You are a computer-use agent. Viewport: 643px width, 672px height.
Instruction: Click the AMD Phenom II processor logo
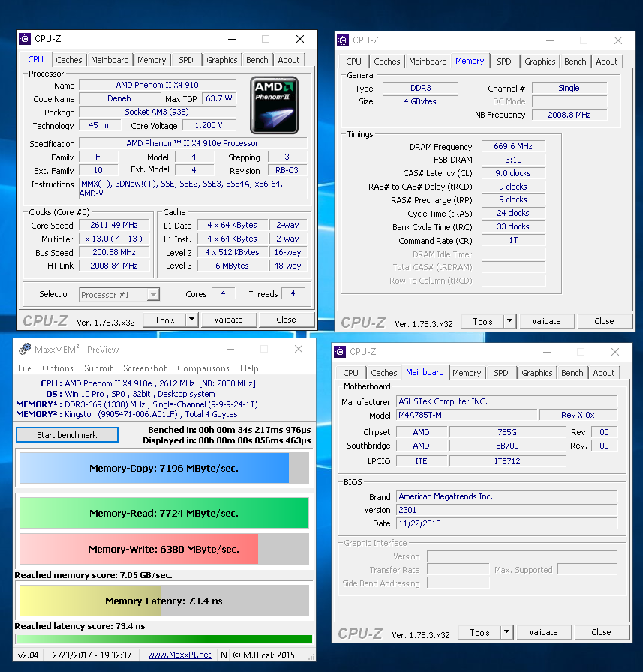click(x=275, y=105)
